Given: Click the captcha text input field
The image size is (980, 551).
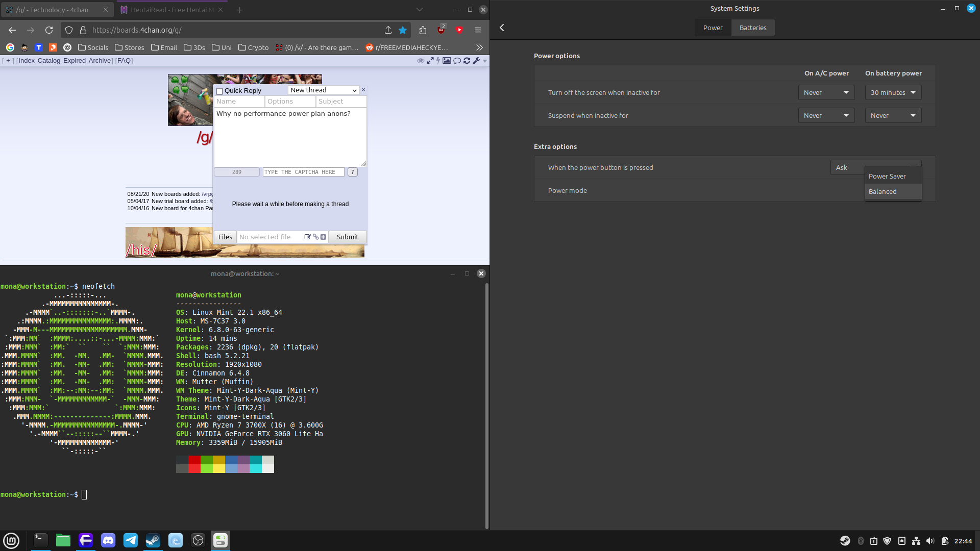Looking at the screenshot, I should [303, 172].
